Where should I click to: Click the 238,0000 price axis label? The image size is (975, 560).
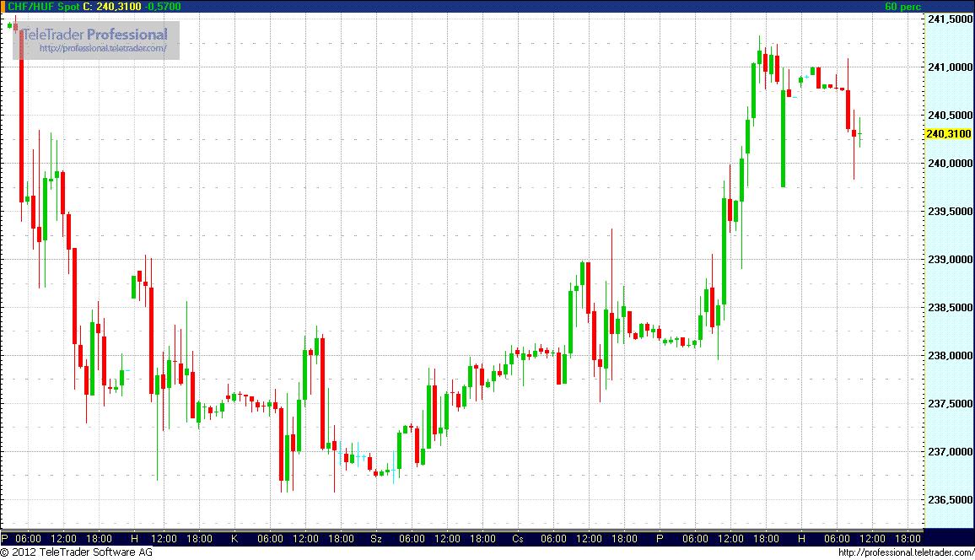(x=950, y=356)
